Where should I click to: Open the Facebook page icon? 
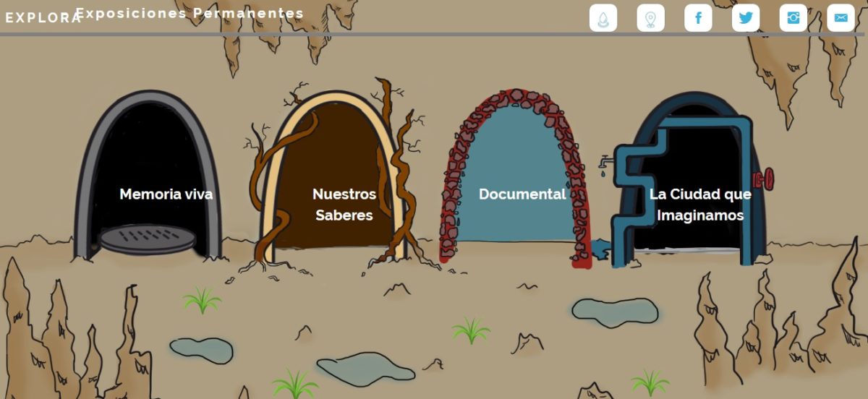tap(698, 18)
